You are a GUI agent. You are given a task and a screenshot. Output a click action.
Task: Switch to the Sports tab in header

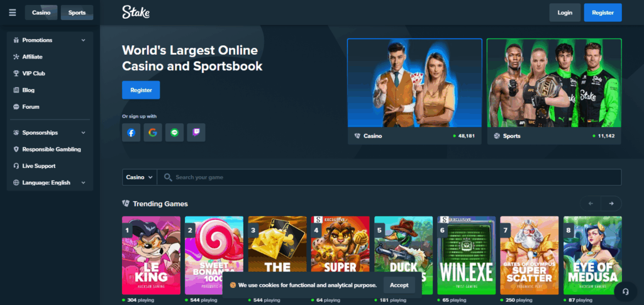[77, 13]
